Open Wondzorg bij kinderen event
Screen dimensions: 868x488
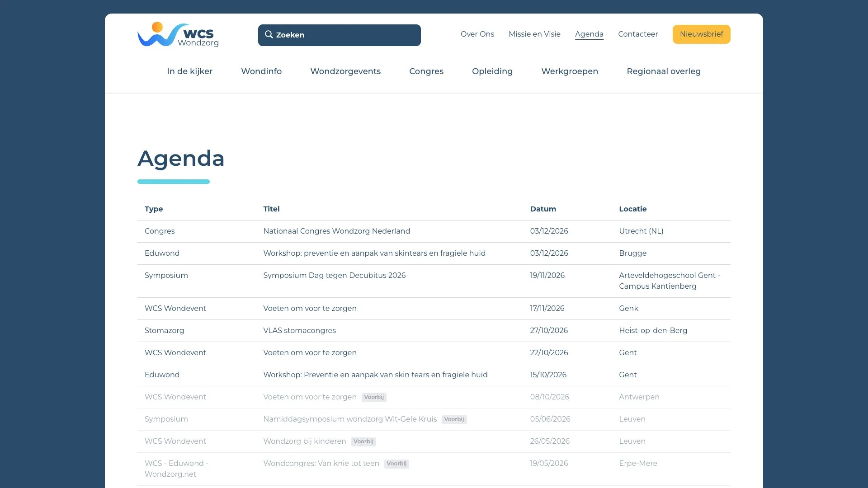pos(304,441)
